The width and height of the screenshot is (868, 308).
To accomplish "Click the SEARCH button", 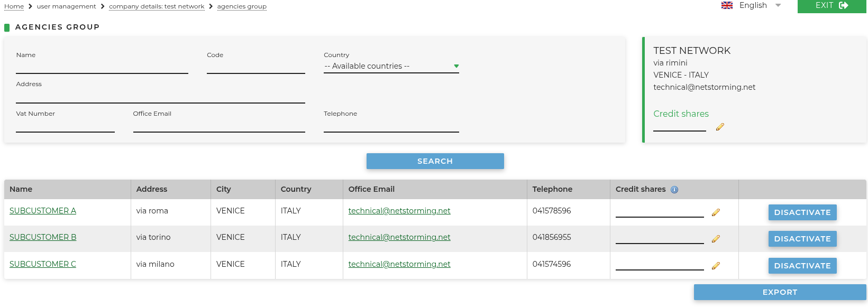I will click(435, 161).
